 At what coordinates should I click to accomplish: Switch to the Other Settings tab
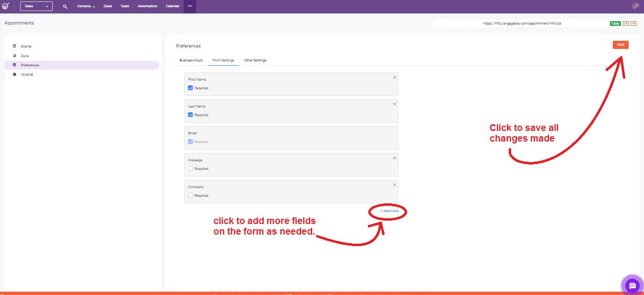tap(255, 60)
